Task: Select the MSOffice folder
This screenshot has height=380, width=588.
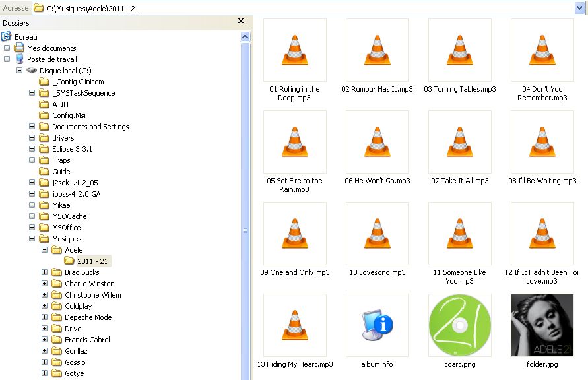Action: (x=66, y=228)
